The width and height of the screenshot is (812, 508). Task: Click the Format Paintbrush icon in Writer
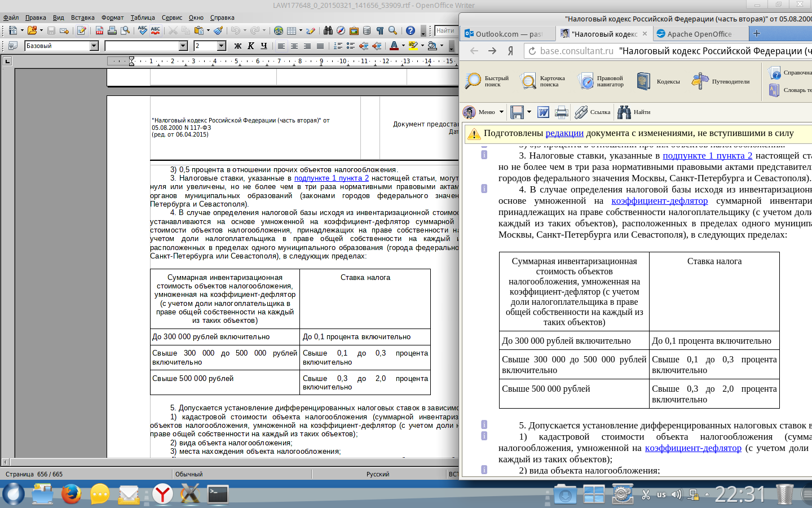tap(218, 30)
